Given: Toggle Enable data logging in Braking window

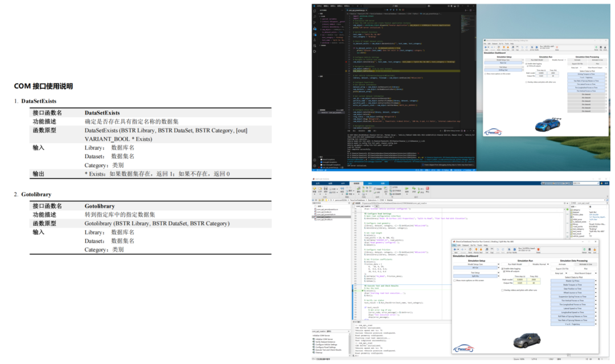Looking at the screenshot, I should point(502,269).
